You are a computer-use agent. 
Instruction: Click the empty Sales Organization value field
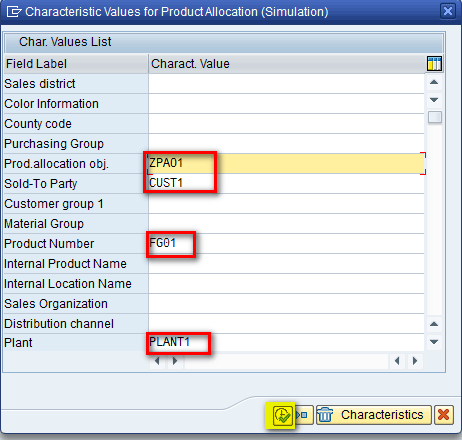click(x=286, y=303)
